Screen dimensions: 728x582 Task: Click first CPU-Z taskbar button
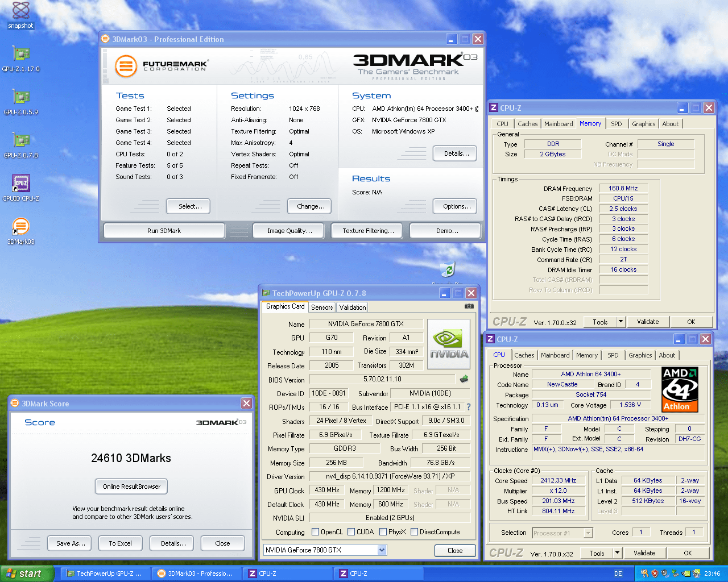tap(288, 573)
